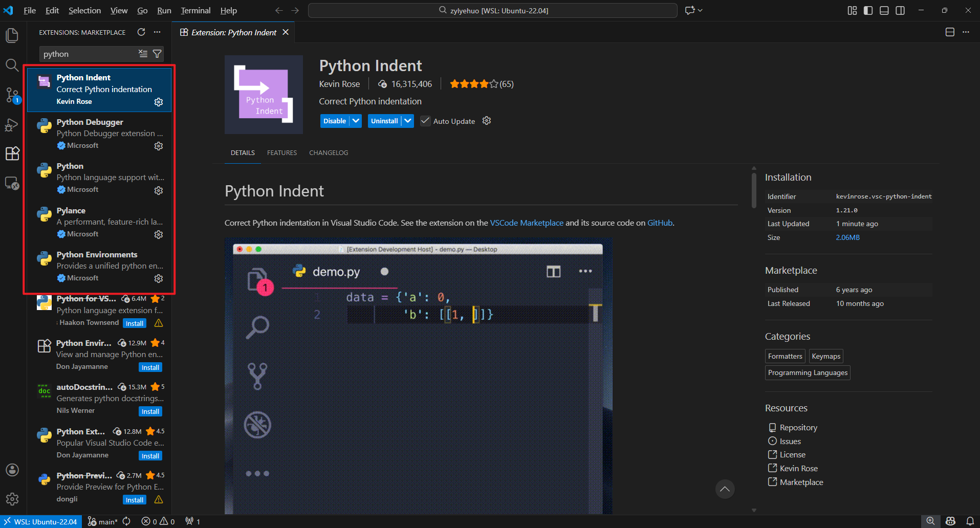Synchronize changes in status bar

(x=126, y=521)
